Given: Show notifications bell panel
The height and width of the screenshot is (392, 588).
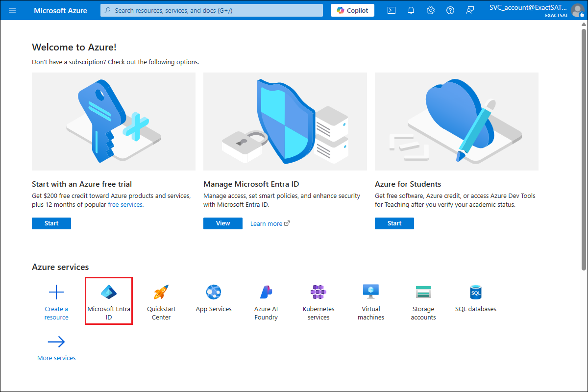Looking at the screenshot, I should pyautogui.click(x=411, y=10).
